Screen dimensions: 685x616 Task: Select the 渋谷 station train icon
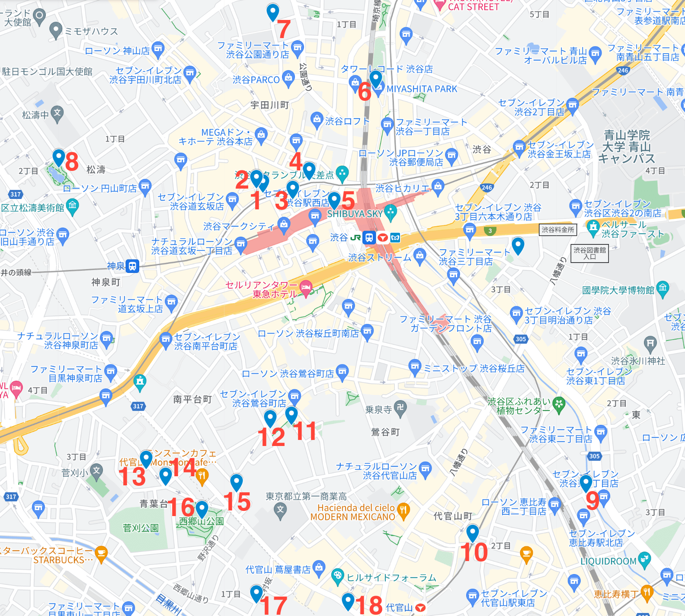(x=369, y=237)
